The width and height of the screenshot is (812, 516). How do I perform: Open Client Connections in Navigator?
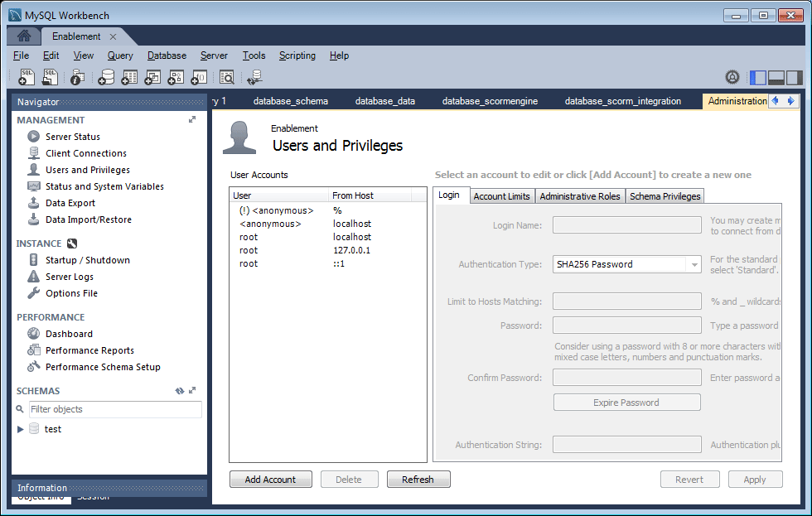[86, 153]
